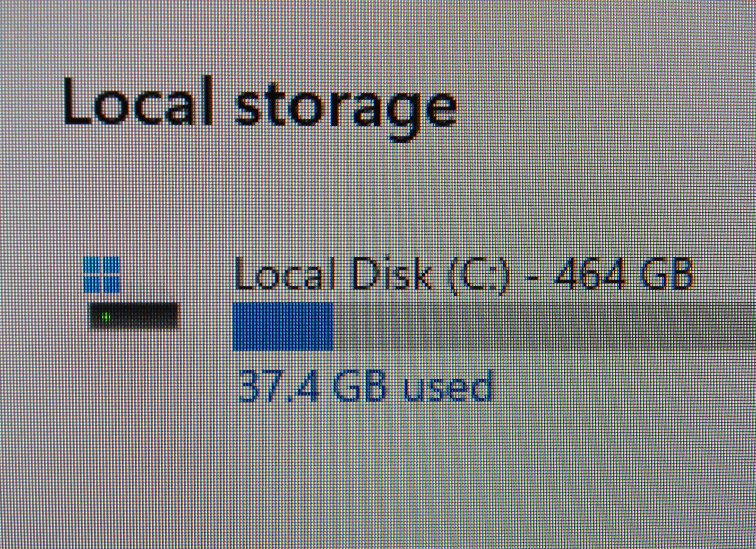Click the bottom-right pane of the Windows logo
Image resolution: width=756 pixels, height=549 pixels.
pyautogui.click(x=112, y=285)
